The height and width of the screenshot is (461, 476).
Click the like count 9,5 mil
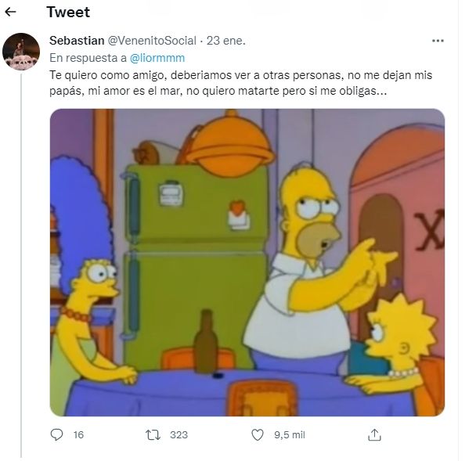coord(290,435)
